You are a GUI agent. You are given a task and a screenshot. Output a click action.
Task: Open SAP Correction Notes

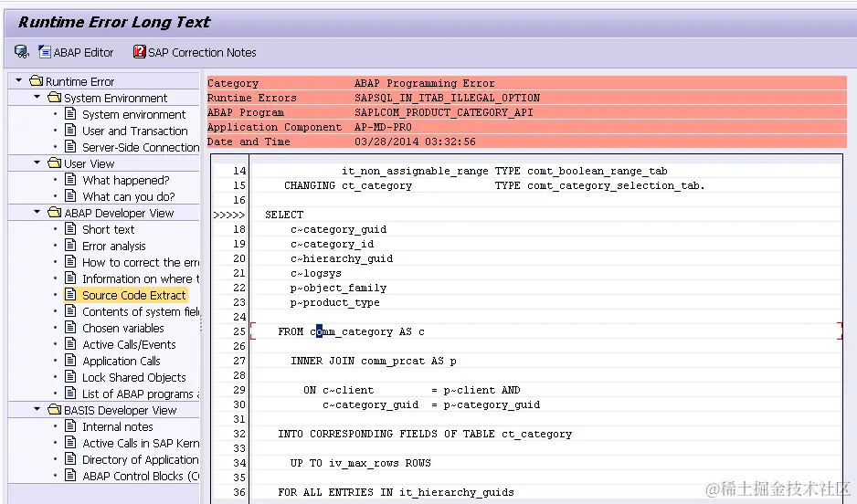click(x=195, y=52)
